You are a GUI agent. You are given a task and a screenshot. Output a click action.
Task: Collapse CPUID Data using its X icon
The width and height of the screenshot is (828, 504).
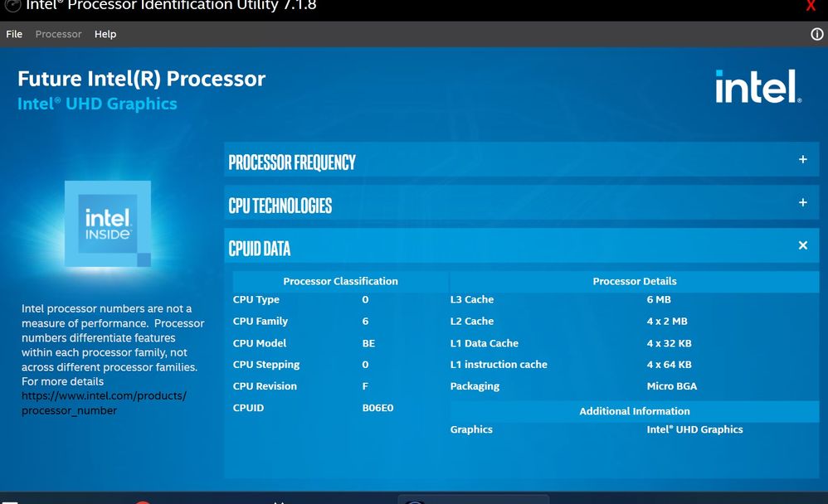(802, 245)
